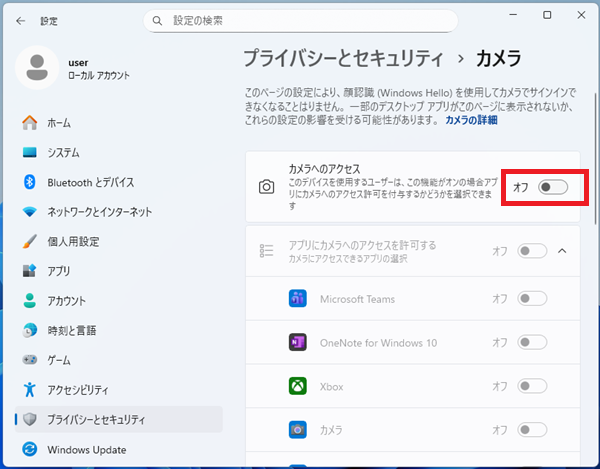The height and width of the screenshot is (469, 600).
Task: Open Windows Update page
Action: click(x=119, y=449)
